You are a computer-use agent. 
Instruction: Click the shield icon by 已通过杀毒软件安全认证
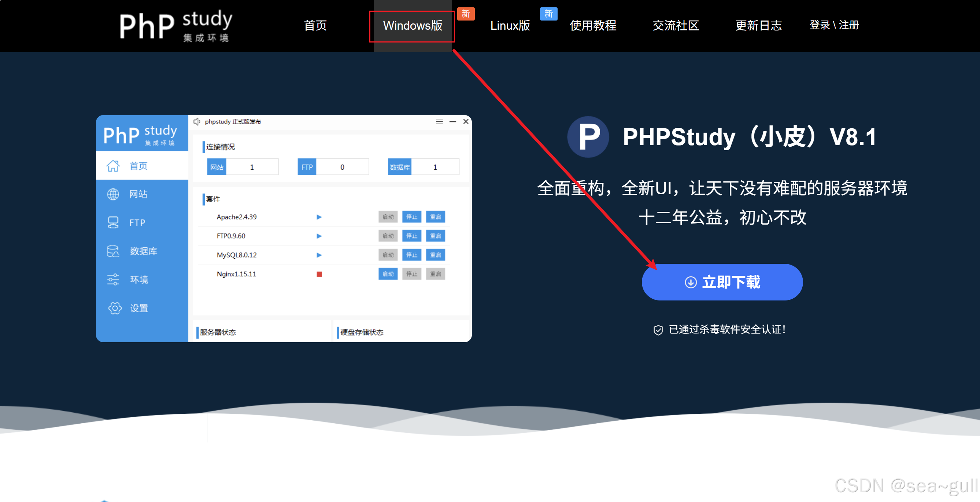[658, 330]
